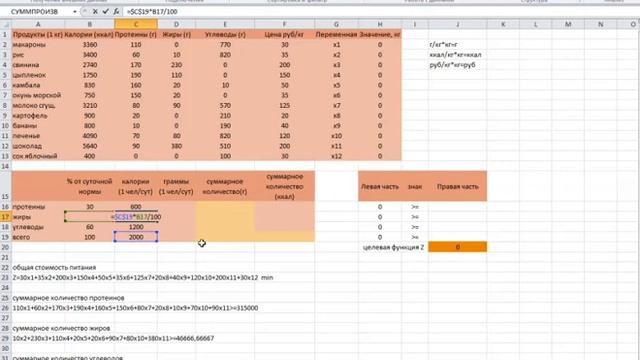Click the Name Box showing СУММПРОИЗВ
The width and height of the screenshot is (640, 360).
click(35, 12)
